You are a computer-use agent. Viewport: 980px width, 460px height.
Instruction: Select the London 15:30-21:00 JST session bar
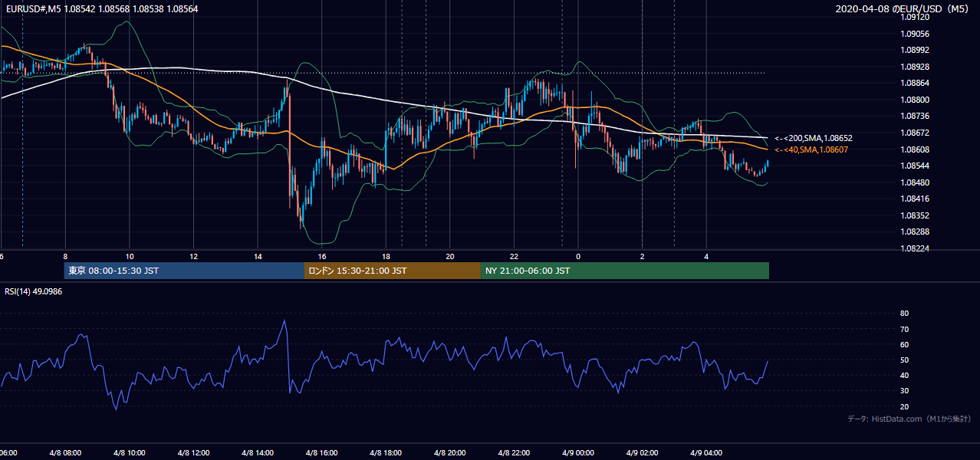point(393,271)
